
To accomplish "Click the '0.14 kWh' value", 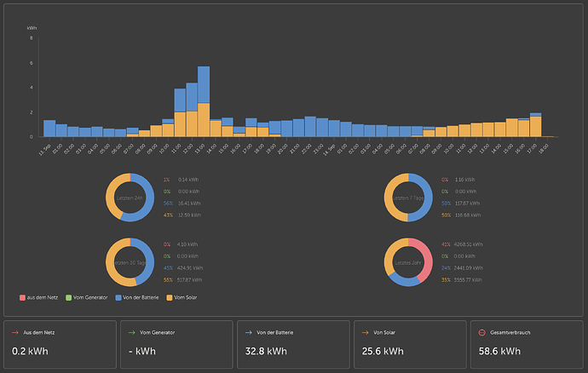I will [x=188, y=180].
